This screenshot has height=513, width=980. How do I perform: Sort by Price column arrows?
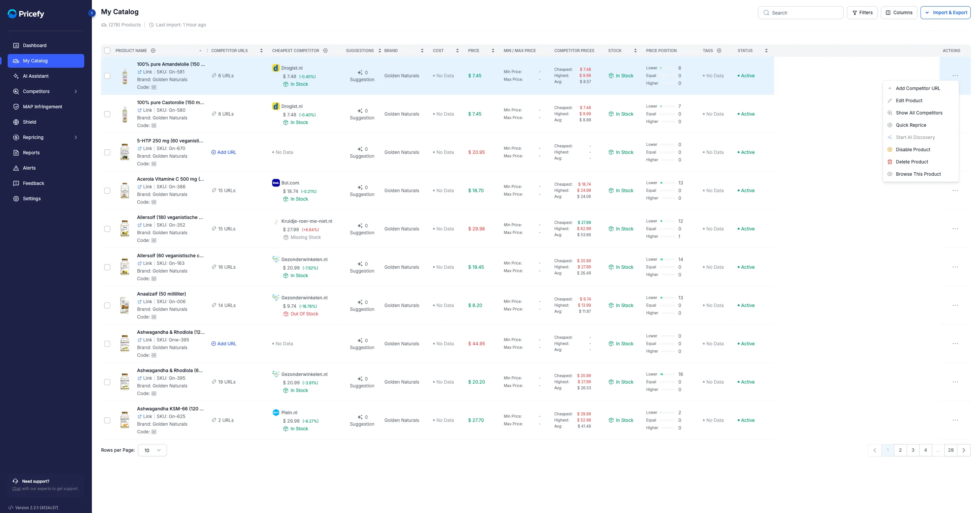pyautogui.click(x=493, y=51)
